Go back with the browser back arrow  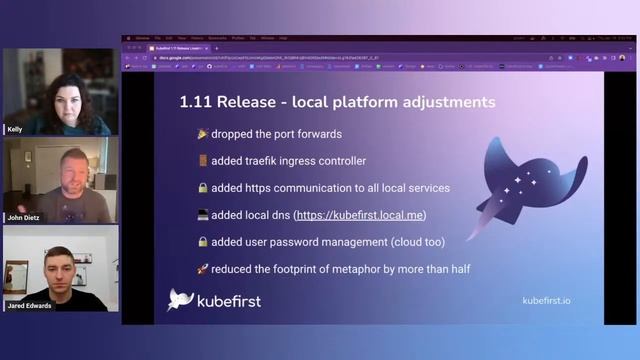click(x=127, y=58)
